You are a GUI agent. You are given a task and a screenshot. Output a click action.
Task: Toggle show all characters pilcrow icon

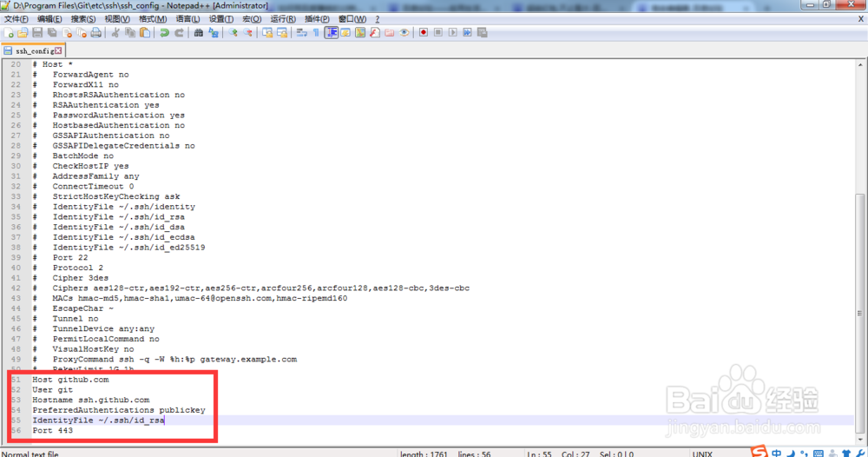316,33
